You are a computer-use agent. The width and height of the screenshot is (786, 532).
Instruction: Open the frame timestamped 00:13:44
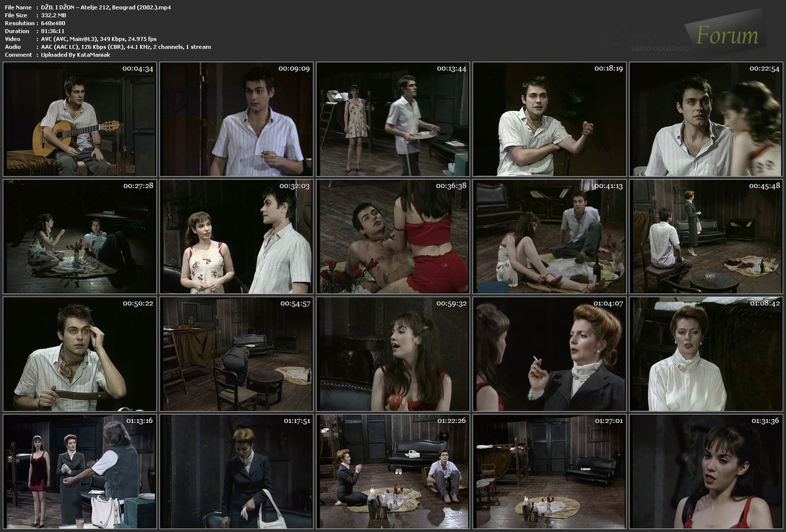[x=393, y=119]
